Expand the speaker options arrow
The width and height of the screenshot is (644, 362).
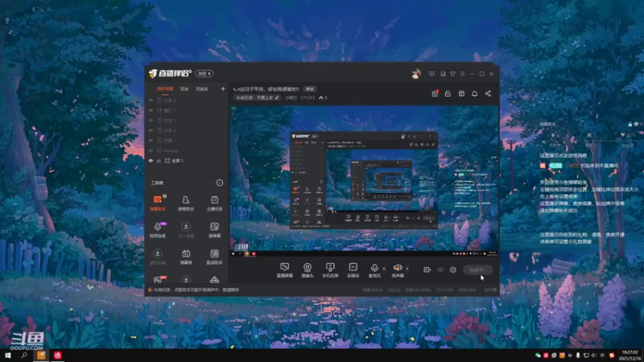click(407, 269)
